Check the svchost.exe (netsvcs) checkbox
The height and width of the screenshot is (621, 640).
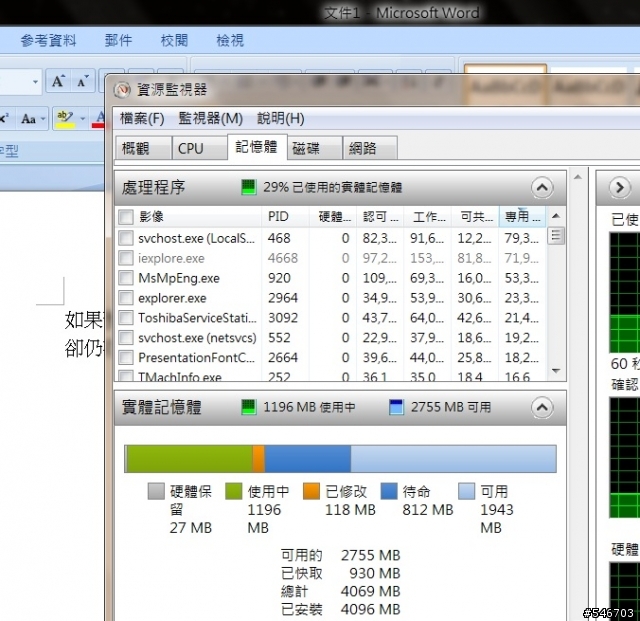126,337
